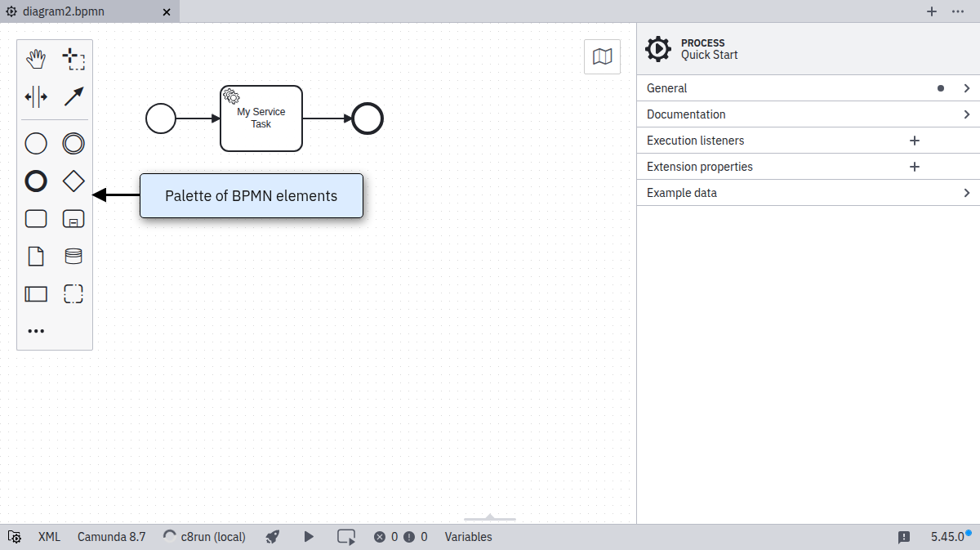This screenshot has width=980, height=550.
Task: Toggle the XML view
Action: pos(49,537)
